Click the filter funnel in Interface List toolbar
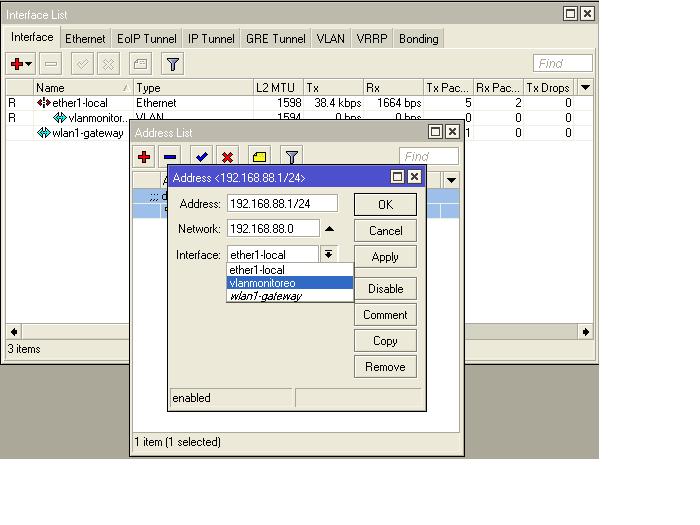700x525 pixels. coord(173,64)
